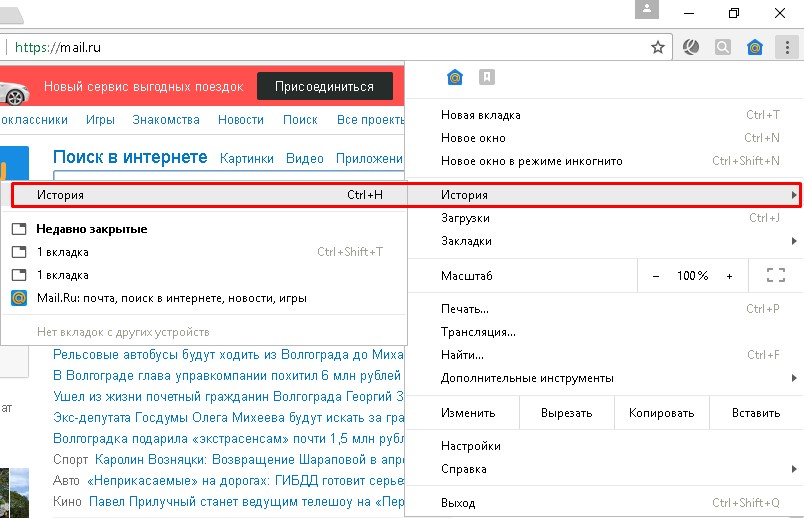Click the magnifier search extension icon
The width and height of the screenshot is (804, 518).
pyautogui.click(x=723, y=47)
